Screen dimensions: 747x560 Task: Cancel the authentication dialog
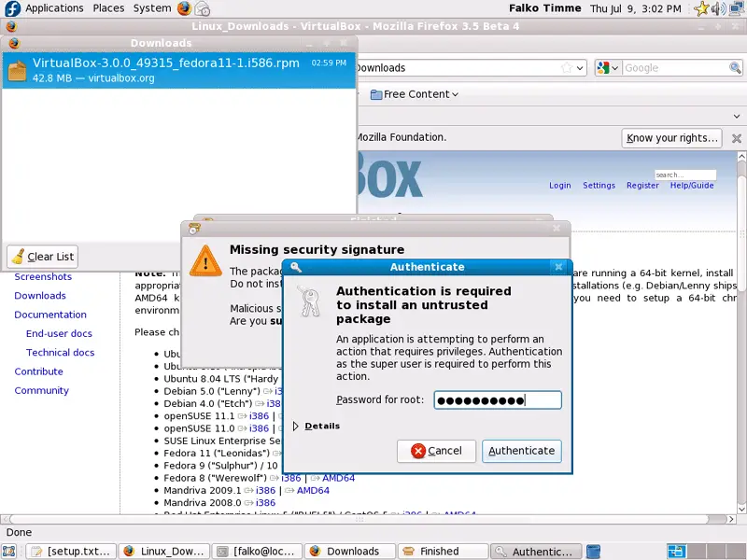pyautogui.click(x=436, y=451)
